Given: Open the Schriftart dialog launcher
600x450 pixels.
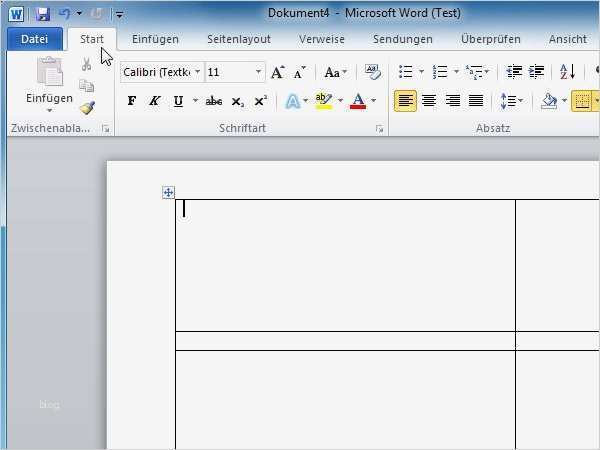Looking at the screenshot, I should point(379,129).
